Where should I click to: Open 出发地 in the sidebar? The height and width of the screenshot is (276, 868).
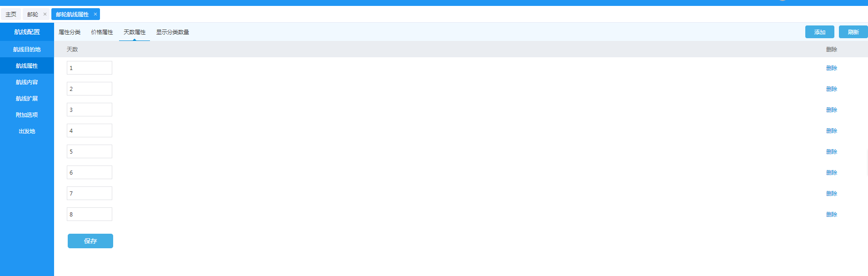pos(27,131)
